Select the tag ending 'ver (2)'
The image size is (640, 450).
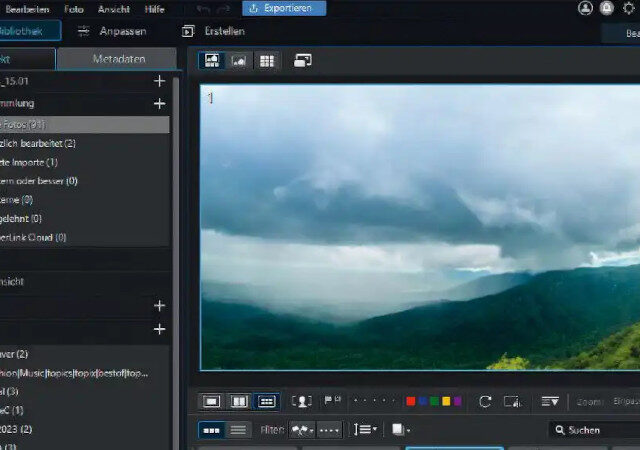(84, 354)
